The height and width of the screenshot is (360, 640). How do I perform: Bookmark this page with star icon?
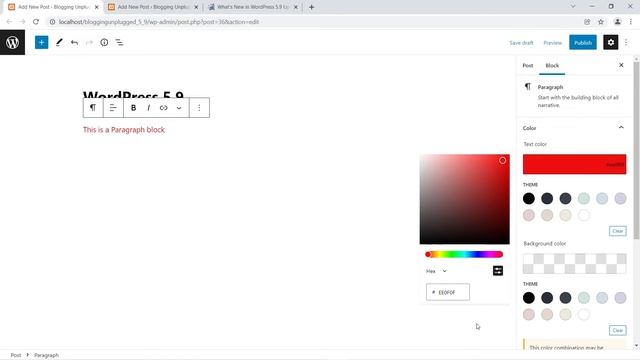[601, 22]
